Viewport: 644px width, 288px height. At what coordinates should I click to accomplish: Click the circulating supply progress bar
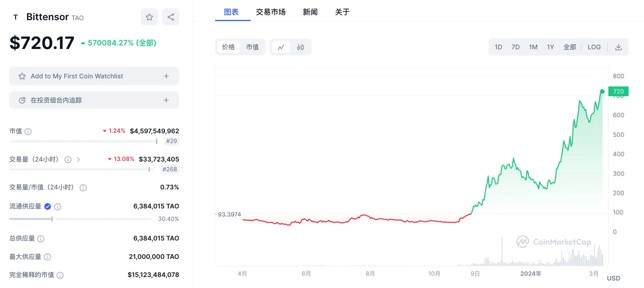[80, 219]
